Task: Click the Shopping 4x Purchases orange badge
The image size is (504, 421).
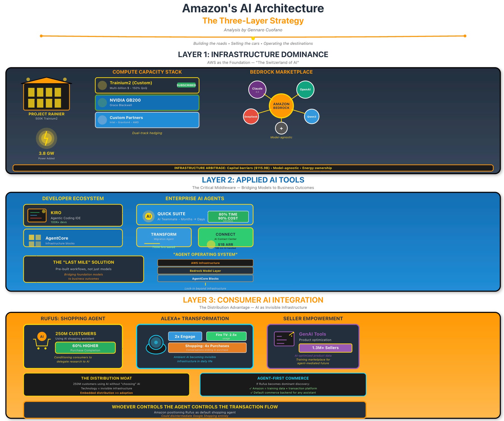Action: (207, 347)
